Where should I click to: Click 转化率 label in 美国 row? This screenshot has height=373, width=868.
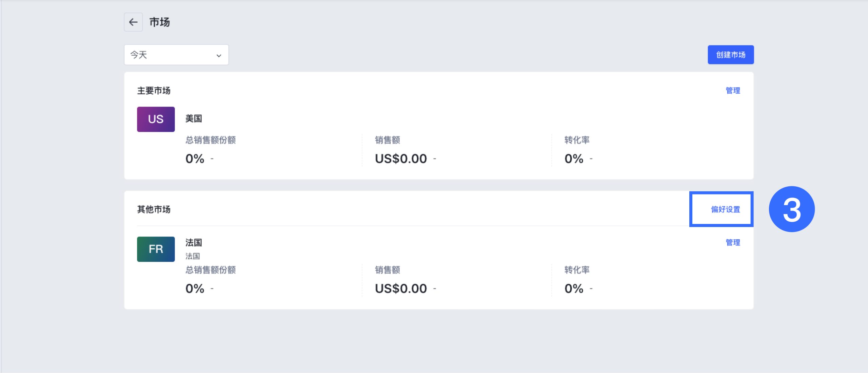tap(576, 140)
